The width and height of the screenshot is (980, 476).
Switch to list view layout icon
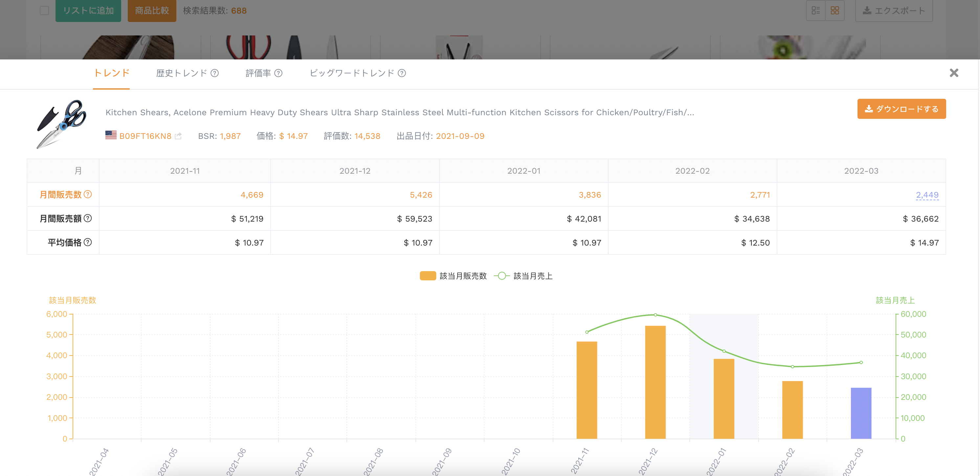tap(816, 11)
